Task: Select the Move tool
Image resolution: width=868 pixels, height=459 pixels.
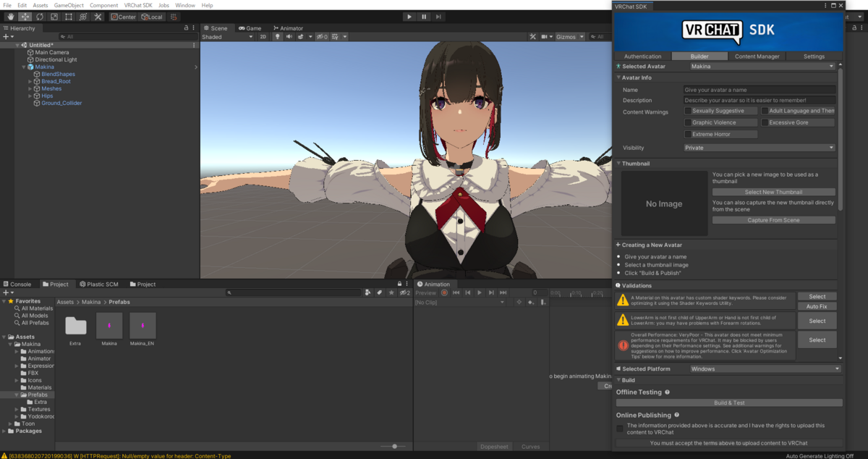Action: click(25, 17)
